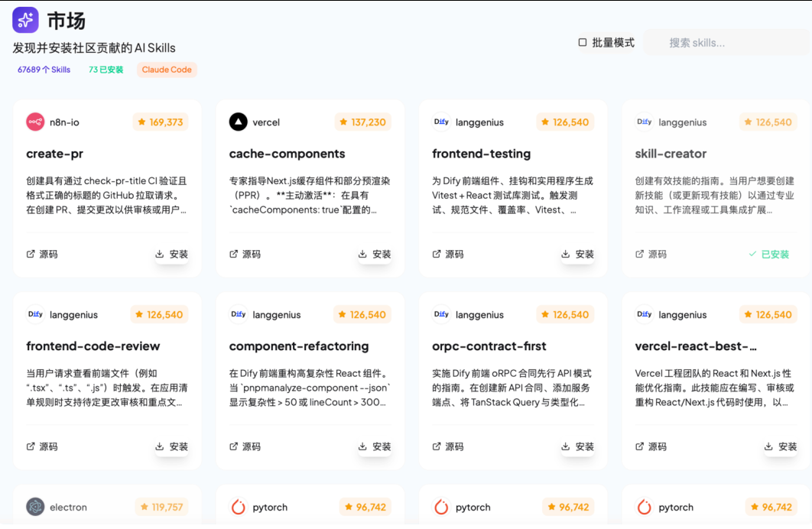This screenshot has height=529, width=812.
Task: Install the orpc-contract-first skill
Action: tap(578, 446)
